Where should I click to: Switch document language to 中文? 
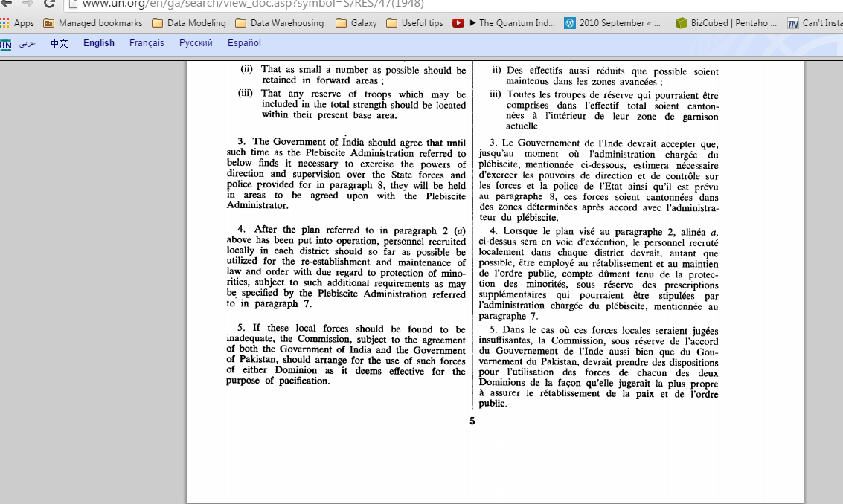pos(59,43)
